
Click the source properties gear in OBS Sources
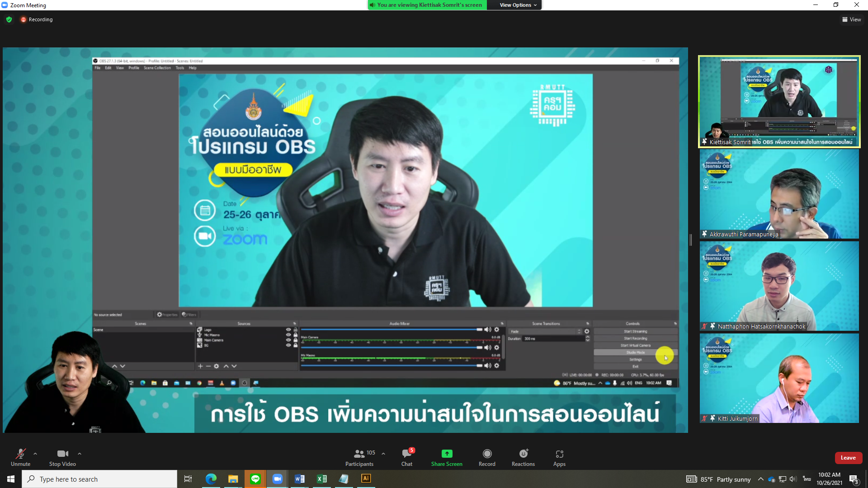pos(217,366)
